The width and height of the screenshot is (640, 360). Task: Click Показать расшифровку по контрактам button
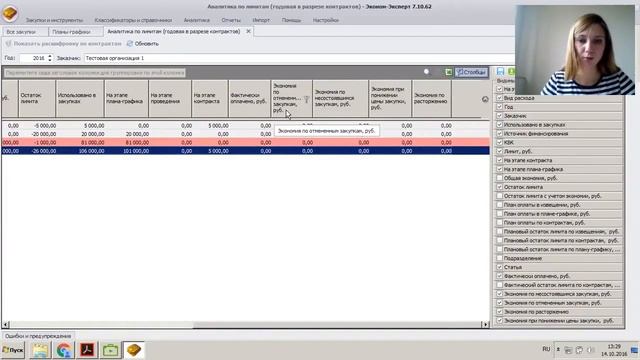pyautogui.click(x=64, y=44)
